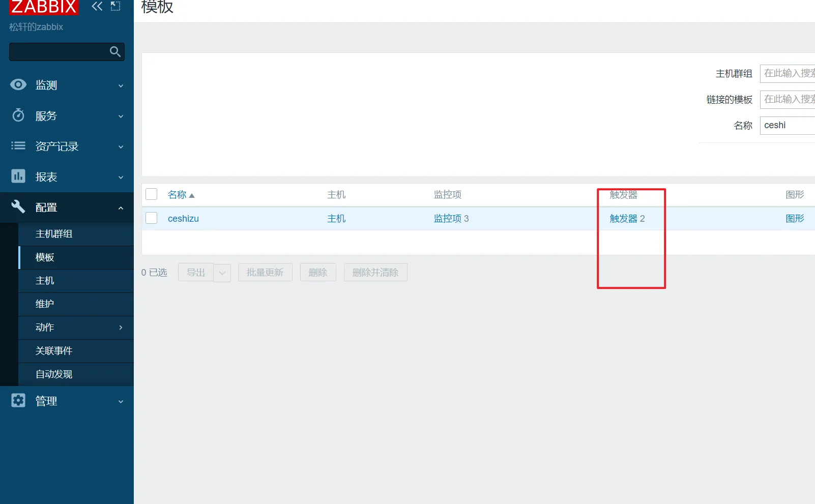Screen dimensions: 815x504
Task: Click the bar chart icon for 报表
Action: 18,176
